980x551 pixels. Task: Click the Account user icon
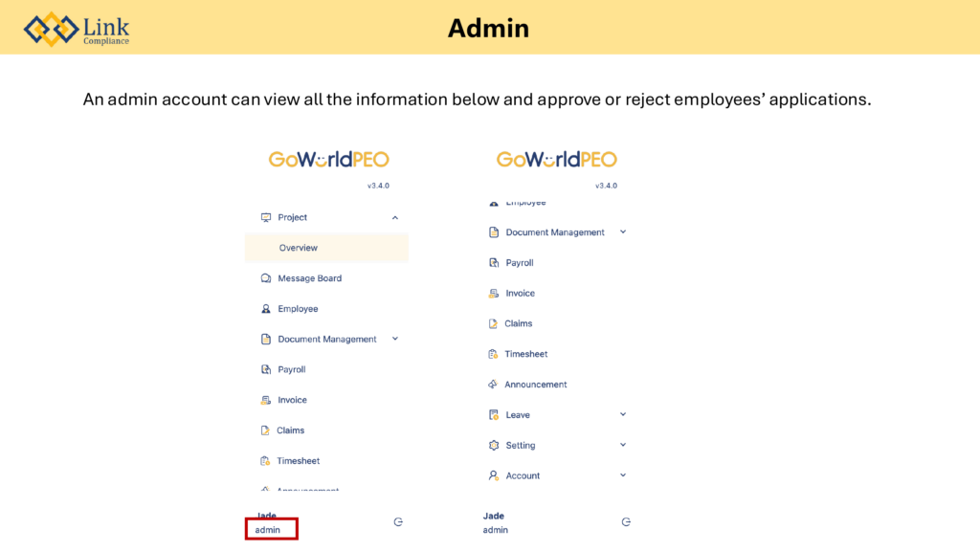point(494,475)
